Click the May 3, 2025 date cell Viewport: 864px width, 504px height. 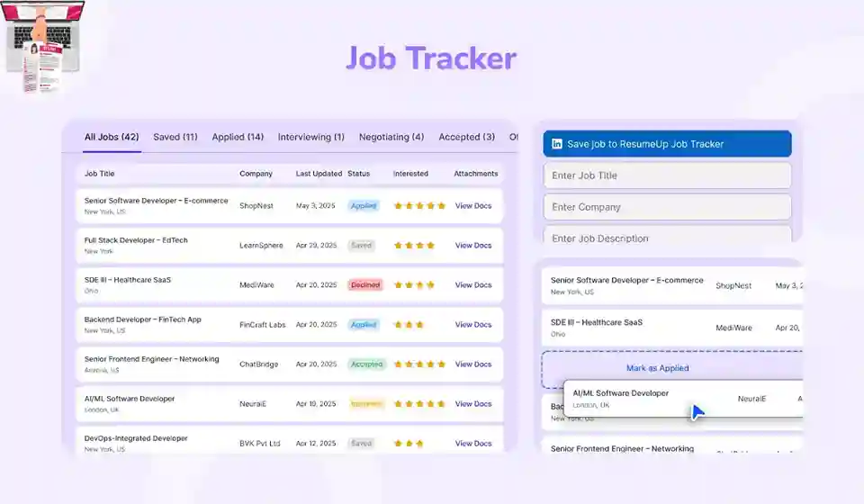pyautogui.click(x=315, y=205)
